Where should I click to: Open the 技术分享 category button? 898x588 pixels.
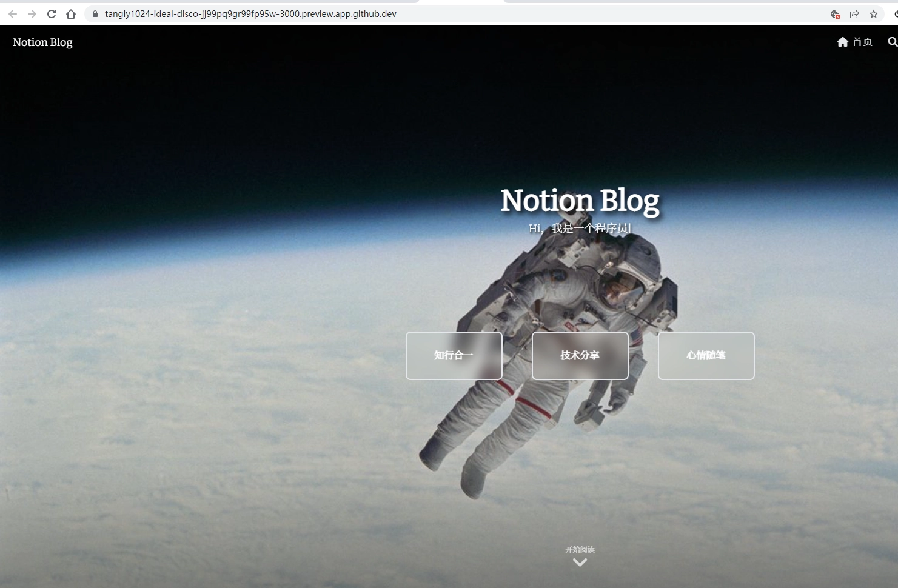tap(580, 356)
